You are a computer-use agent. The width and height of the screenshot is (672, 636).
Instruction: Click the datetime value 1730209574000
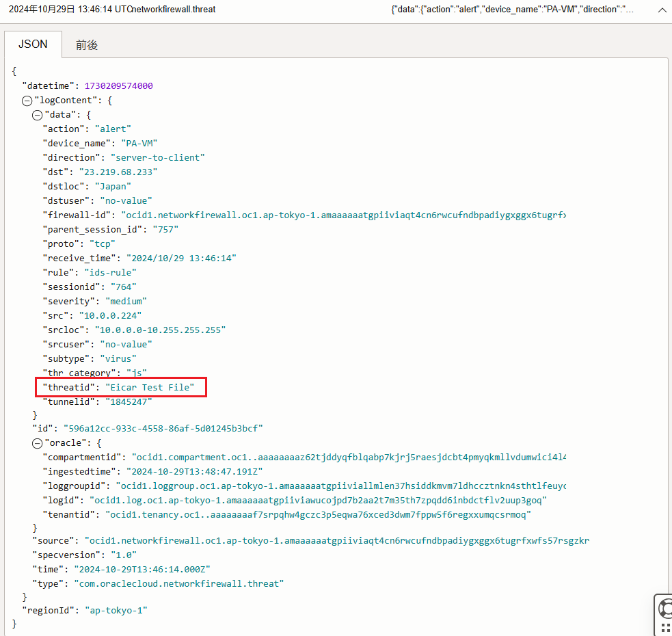pyautogui.click(x=118, y=86)
